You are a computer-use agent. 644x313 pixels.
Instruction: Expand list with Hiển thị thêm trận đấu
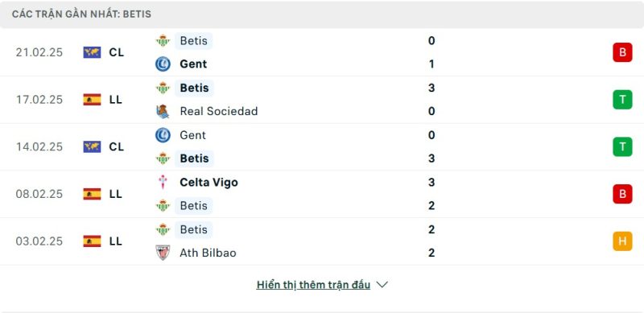pos(313,285)
